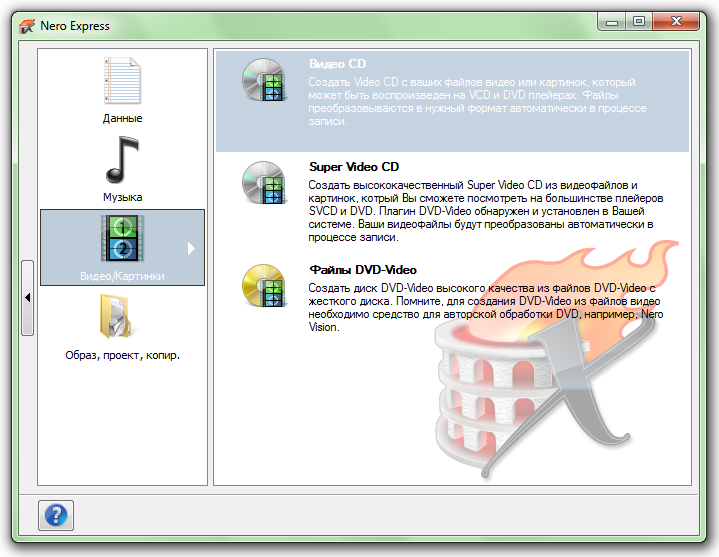Select the Видео/Картинки category label

[x=122, y=276]
